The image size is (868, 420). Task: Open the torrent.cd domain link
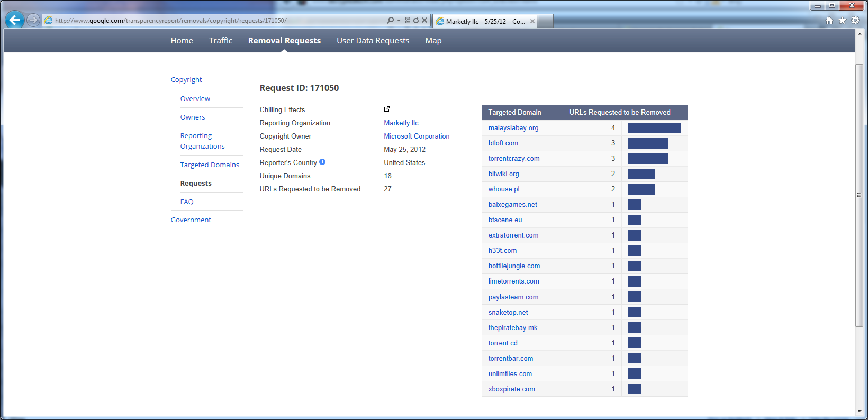tap(503, 343)
